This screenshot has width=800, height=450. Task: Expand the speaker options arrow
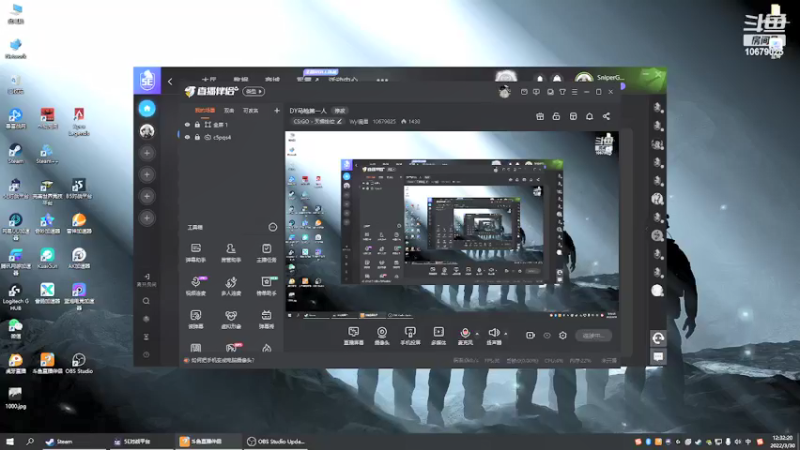(x=506, y=334)
